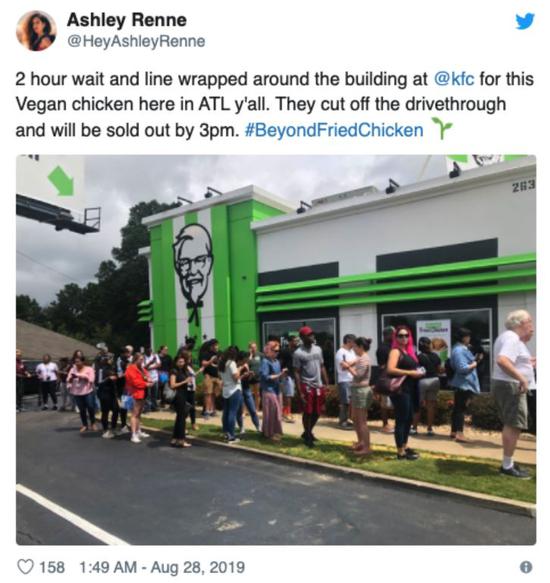Image resolution: width=550 pixels, height=583 pixels.
Task: Select the tweet body text paragraph
Action: (x=274, y=104)
